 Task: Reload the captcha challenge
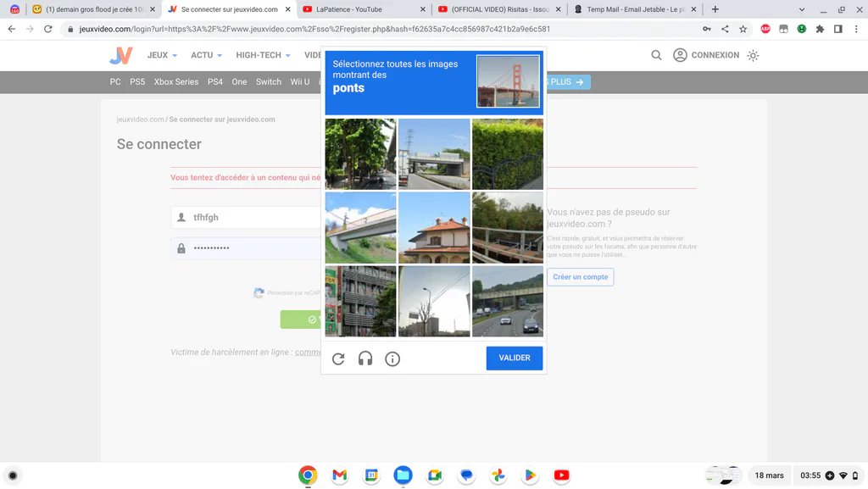point(338,359)
